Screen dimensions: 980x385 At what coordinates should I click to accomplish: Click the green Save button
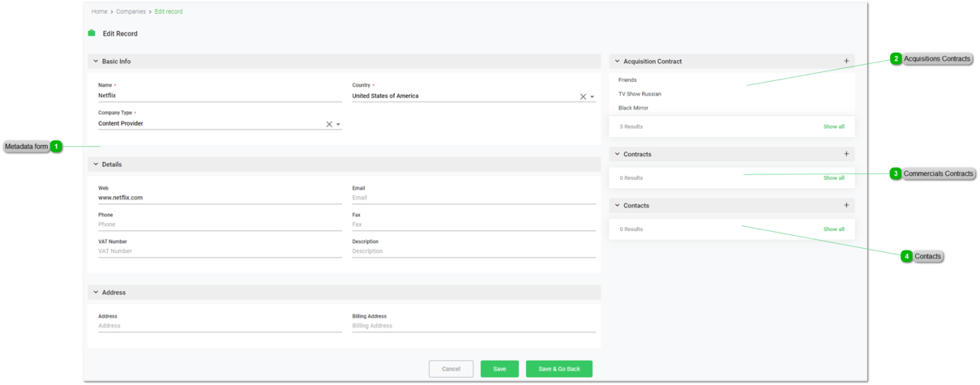point(499,369)
